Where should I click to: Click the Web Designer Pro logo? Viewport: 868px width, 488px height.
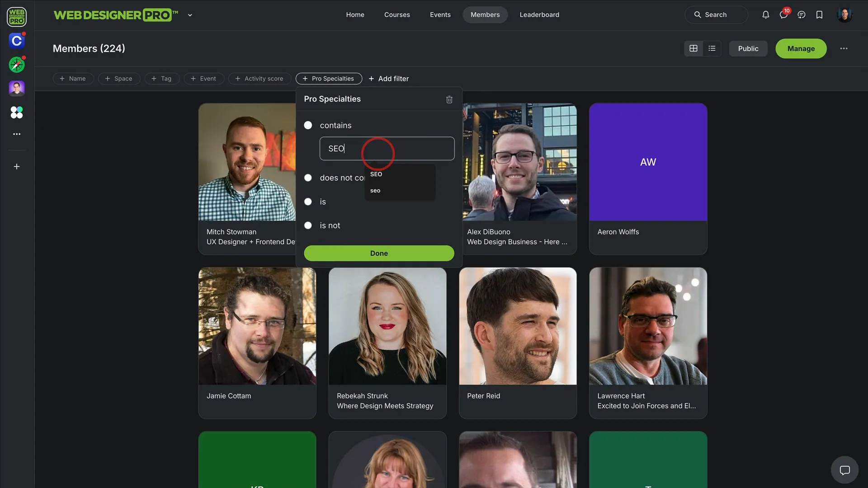pos(116,15)
